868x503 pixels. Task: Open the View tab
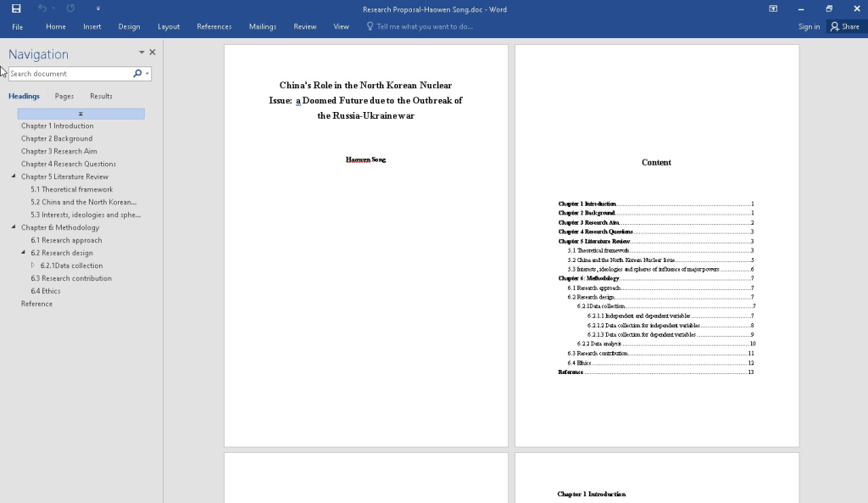(341, 26)
